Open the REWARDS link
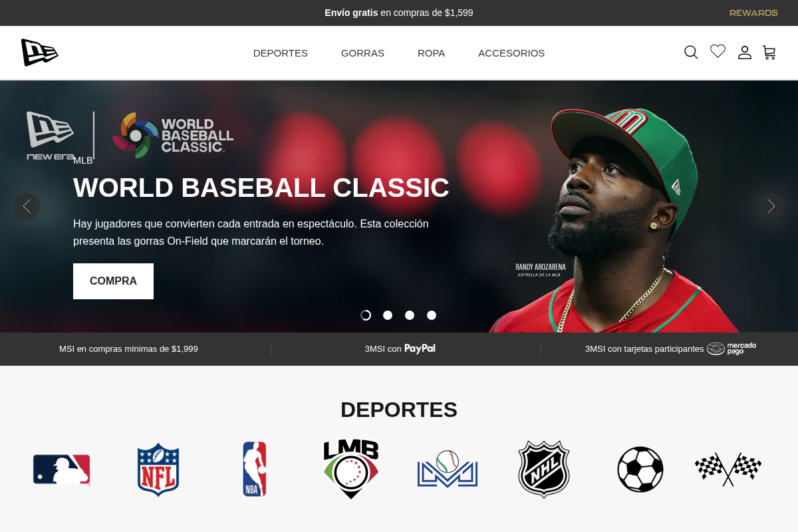 (753, 13)
